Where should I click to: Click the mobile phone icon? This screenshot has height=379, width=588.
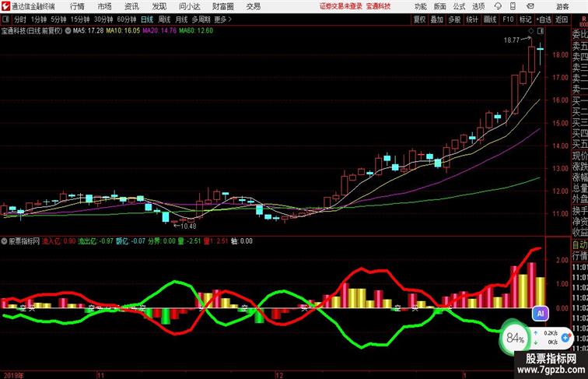513,6
